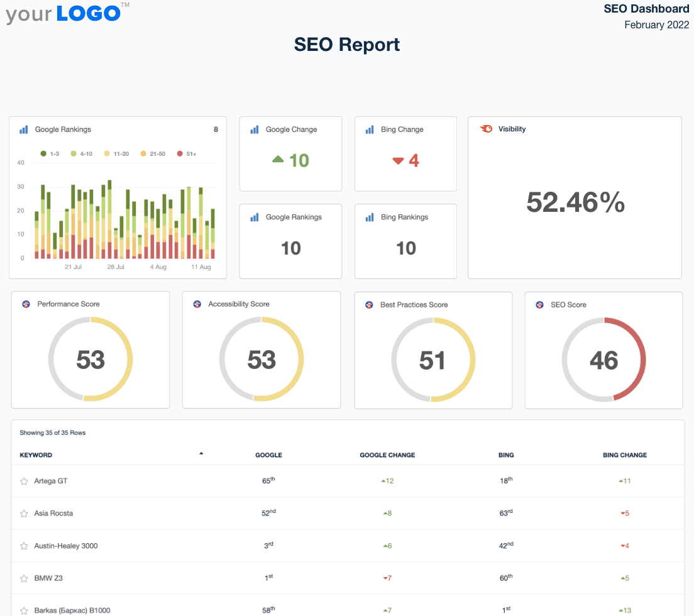Viewport: 694px width, 616px height.
Task: Toggle the 1-3 series in the rankings legend
Action: click(x=48, y=153)
